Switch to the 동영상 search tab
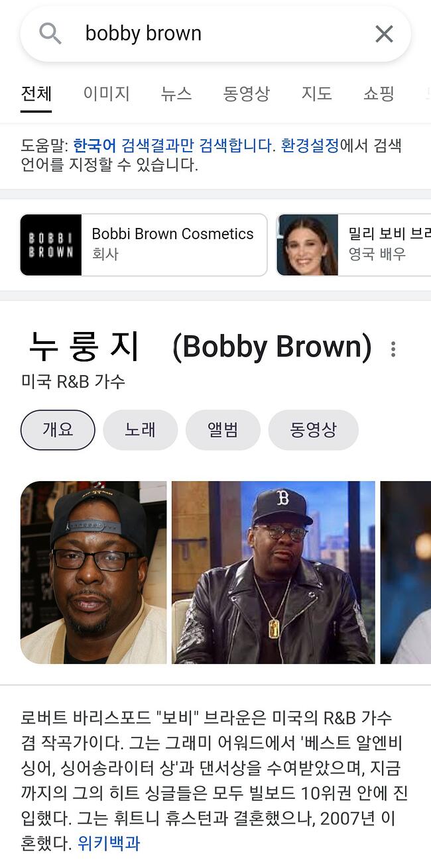Viewport: 431px width, 868px height. 247,93
